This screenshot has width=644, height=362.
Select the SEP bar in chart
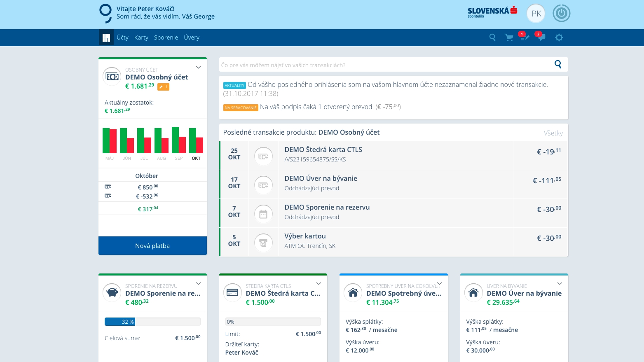(x=179, y=140)
